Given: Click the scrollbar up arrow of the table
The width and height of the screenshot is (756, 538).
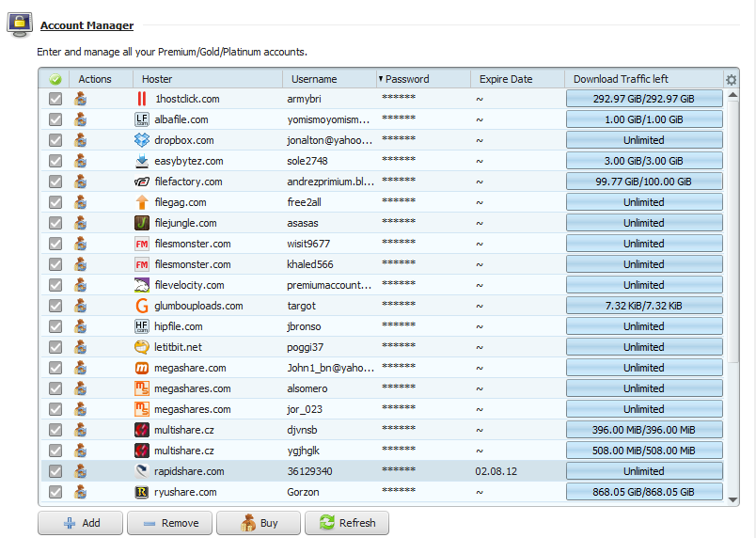Looking at the screenshot, I should pos(732,95).
